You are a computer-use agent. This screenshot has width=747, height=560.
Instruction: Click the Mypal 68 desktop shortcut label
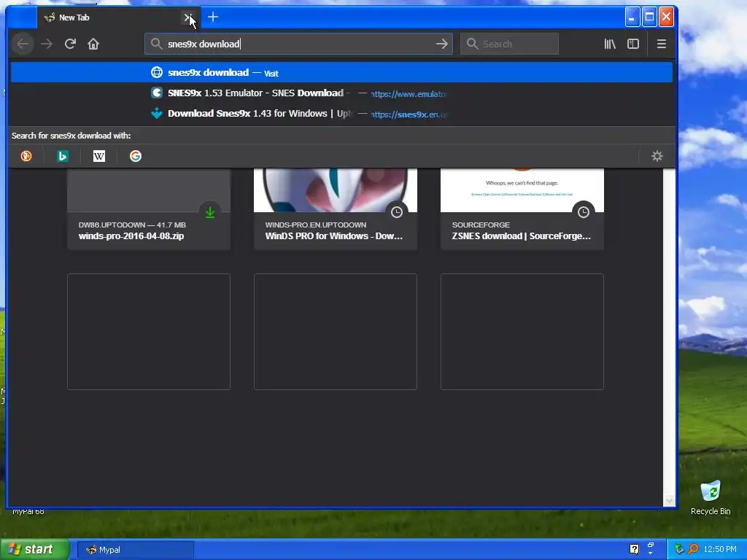pos(28,511)
